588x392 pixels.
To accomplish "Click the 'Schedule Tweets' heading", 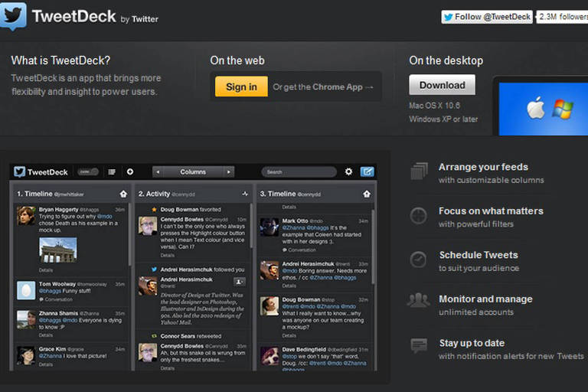I will coord(479,255).
